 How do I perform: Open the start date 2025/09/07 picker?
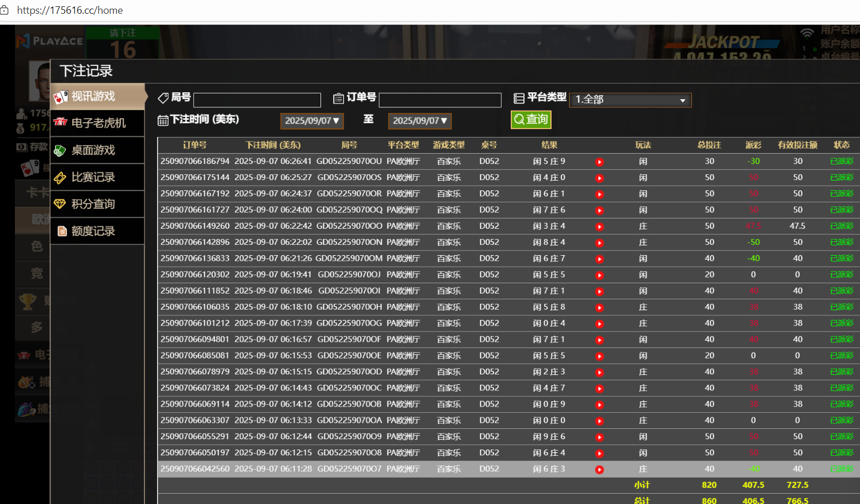click(x=312, y=121)
